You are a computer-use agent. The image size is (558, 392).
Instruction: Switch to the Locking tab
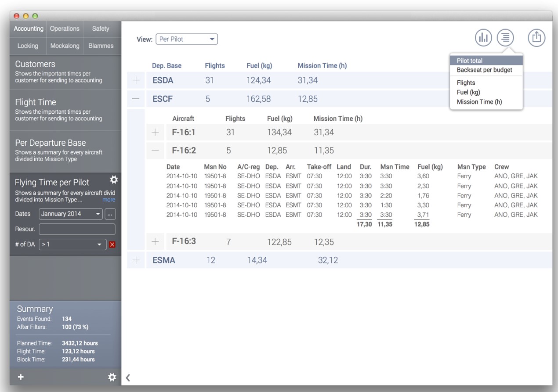[x=28, y=46]
